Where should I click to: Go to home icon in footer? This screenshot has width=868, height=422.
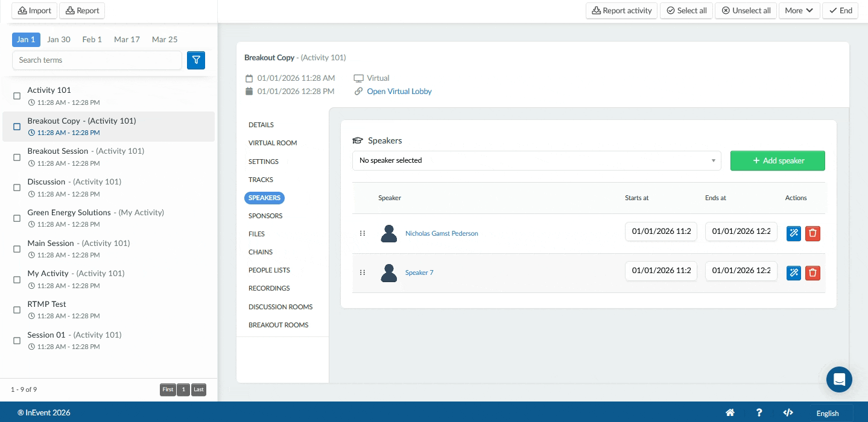click(x=730, y=413)
